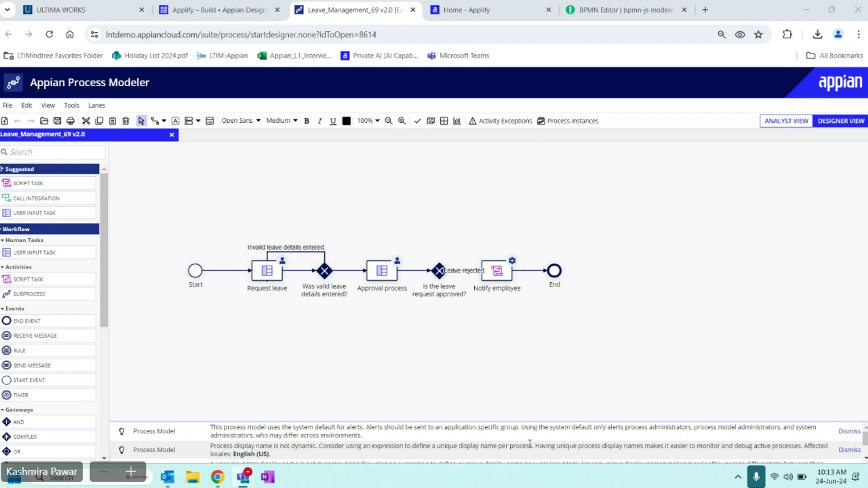Screen dimensions: 868x488
Task: Dismiss the process display name recommendation
Action: (x=849, y=450)
